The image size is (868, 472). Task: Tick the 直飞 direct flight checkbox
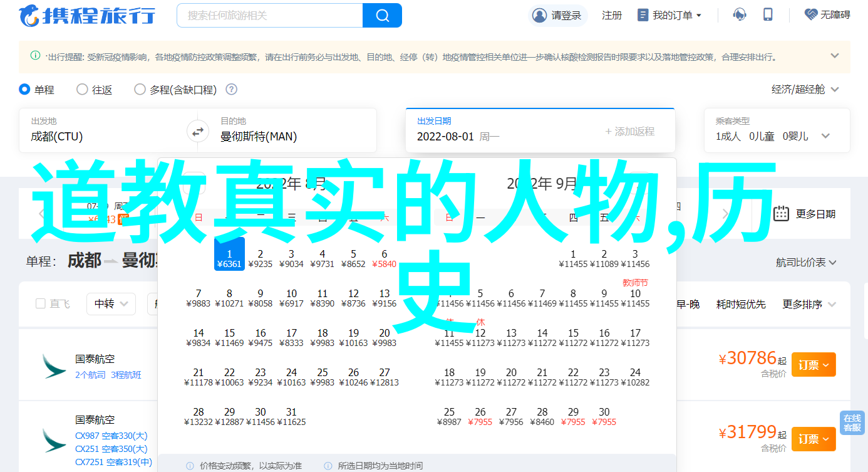tap(41, 304)
